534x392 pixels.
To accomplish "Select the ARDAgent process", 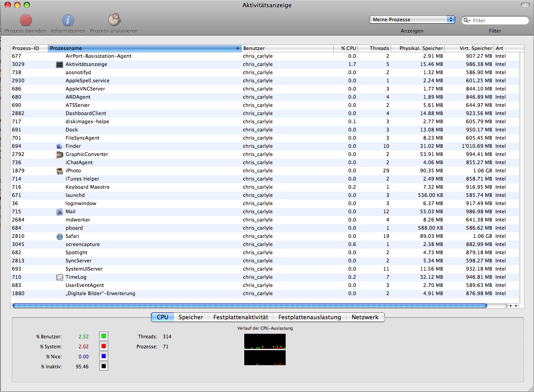I will point(265,97).
